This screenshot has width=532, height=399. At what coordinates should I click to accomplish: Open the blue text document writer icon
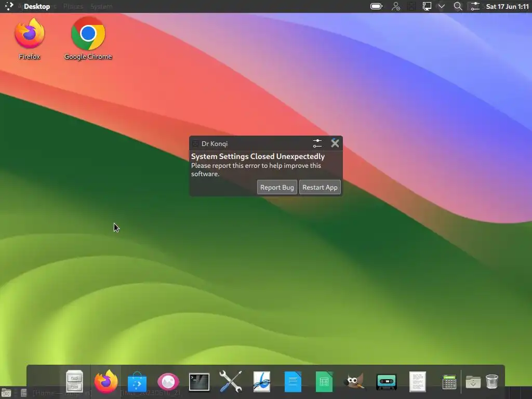(x=293, y=382)
